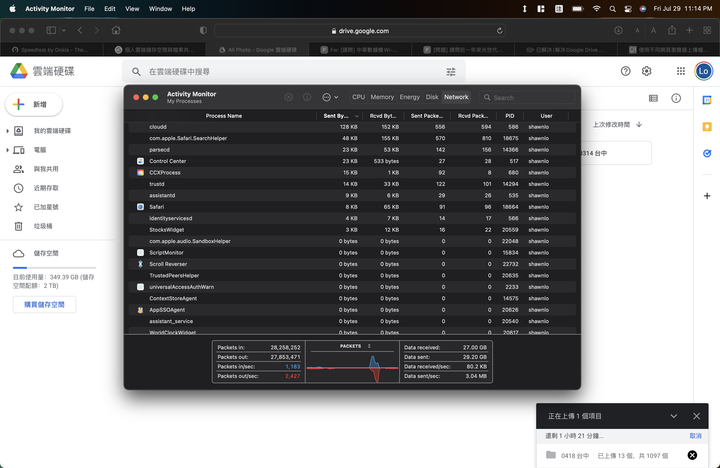Image resolution: width=720 pixels, height=468 pixels.
Task: Open Google Keep side panel icon
Action: [x=707, y=127]
